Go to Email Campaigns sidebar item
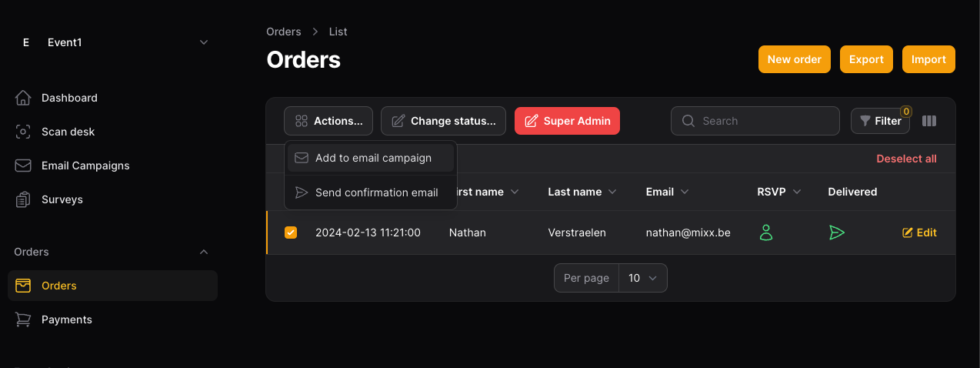The height and width of the screenshot is (368, 980). [85, 166]
